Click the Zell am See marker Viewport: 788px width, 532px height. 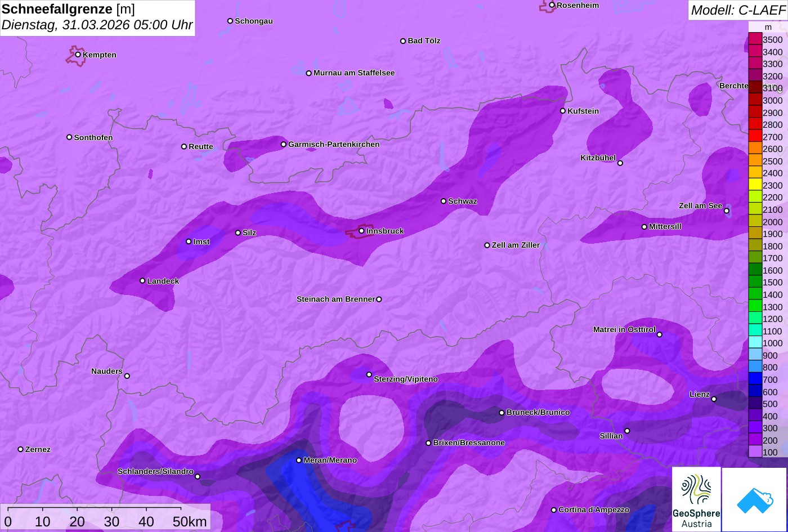pyautogui.click(x=727, y=211)
